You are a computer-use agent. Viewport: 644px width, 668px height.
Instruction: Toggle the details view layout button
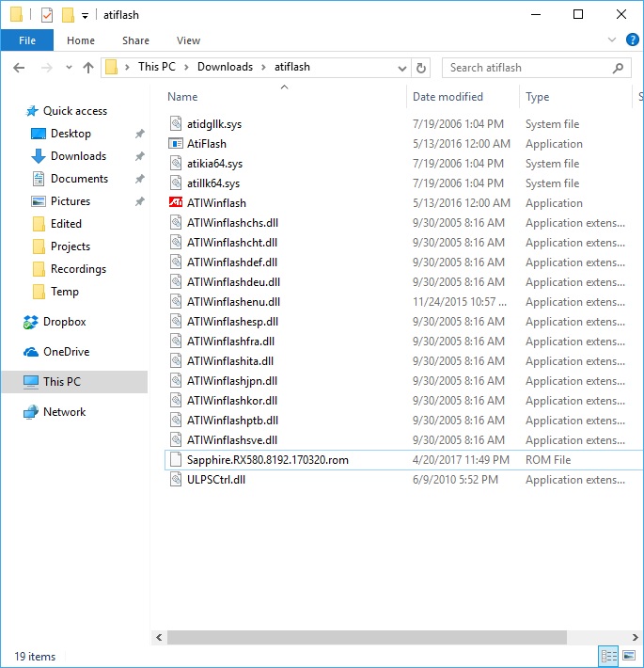point(608,656)
